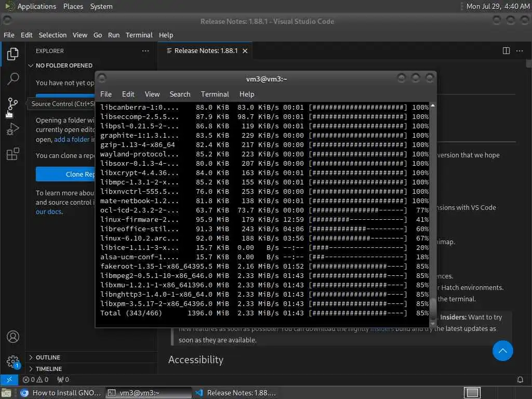Open VS Code View menu
The width and height of the screenshot is (532, 399).
[79, 35]
